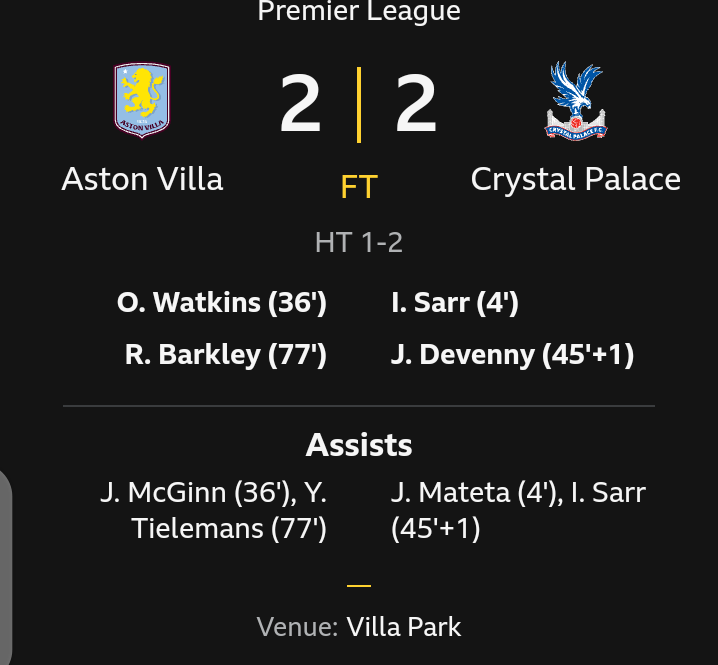Viewport: 718px width, 665px height.
Task: Select goalscorer I. Sarr (4')
Action: (455, 302)
